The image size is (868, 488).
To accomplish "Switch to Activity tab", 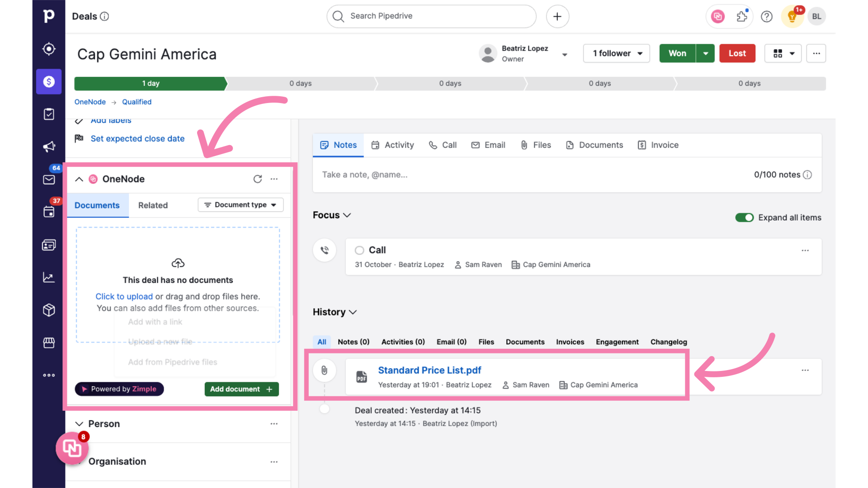I will 393,145.
